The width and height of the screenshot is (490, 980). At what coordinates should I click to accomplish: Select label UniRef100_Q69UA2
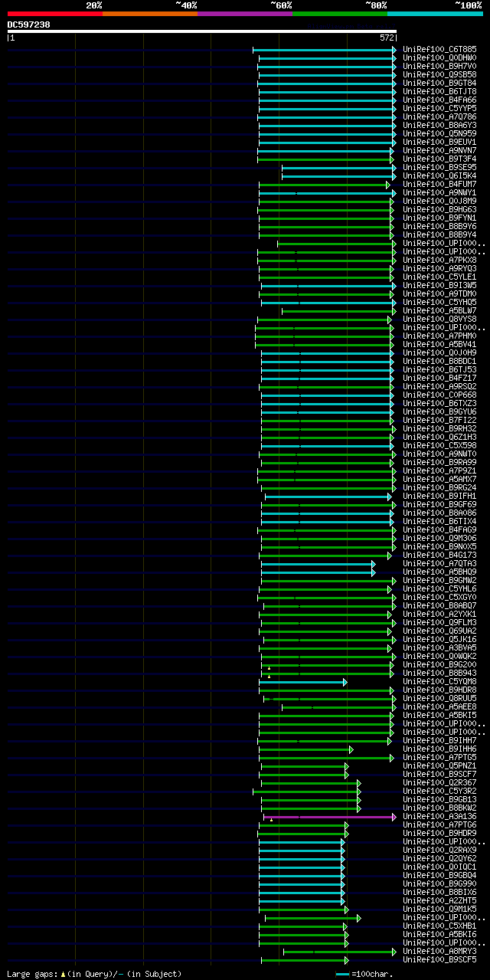441,631
